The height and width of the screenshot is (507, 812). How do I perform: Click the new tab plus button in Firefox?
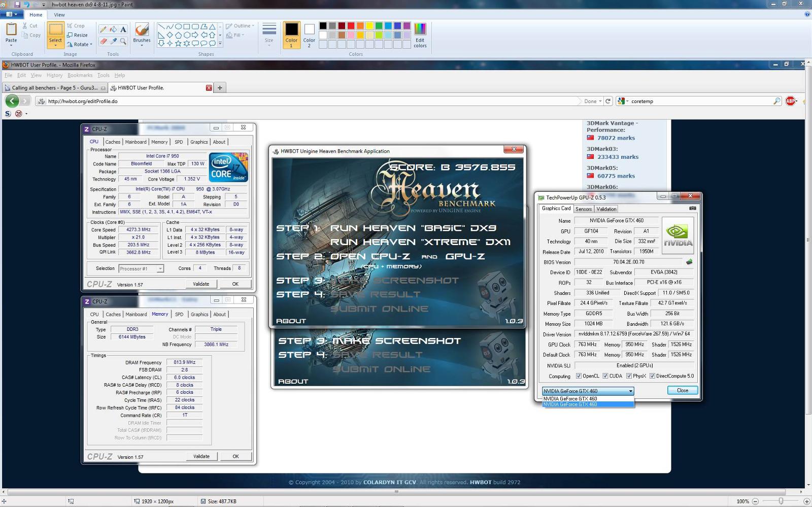pyautogui.click(x=220, y=88)
